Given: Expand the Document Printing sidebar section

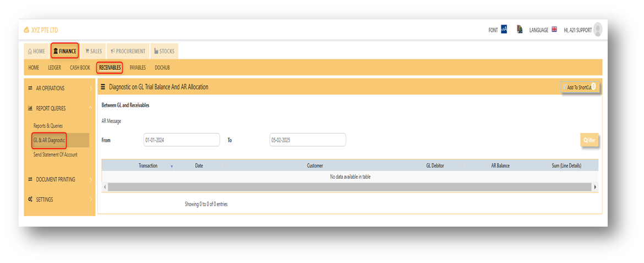Looking at the screenshot, I should pos(59,179).
